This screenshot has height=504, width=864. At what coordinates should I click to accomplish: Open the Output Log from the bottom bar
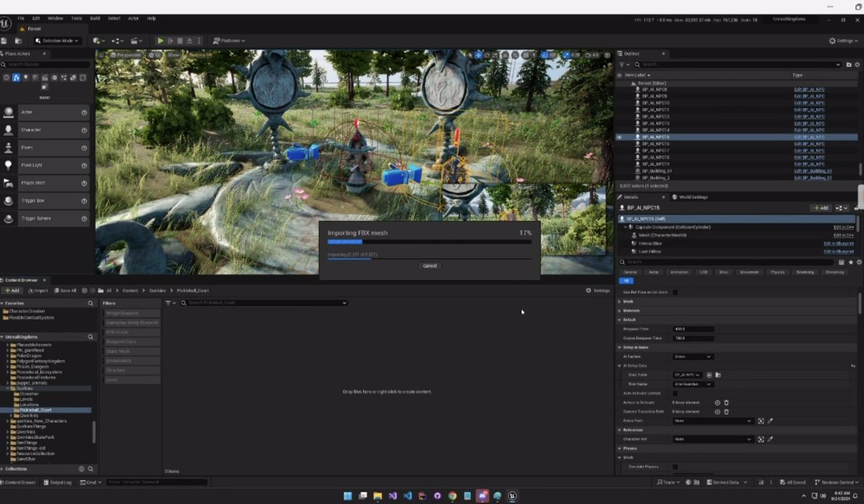[59, 482]
